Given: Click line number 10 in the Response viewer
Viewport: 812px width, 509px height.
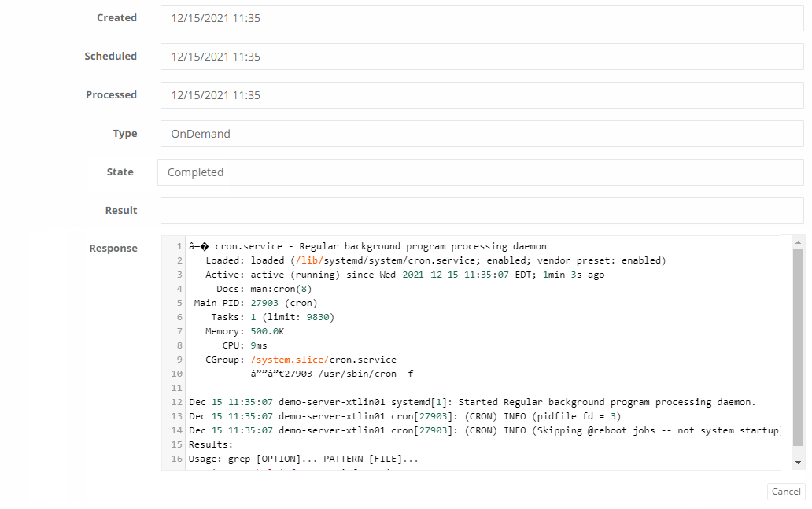Looking at the screenshot, I should [176, 374].
